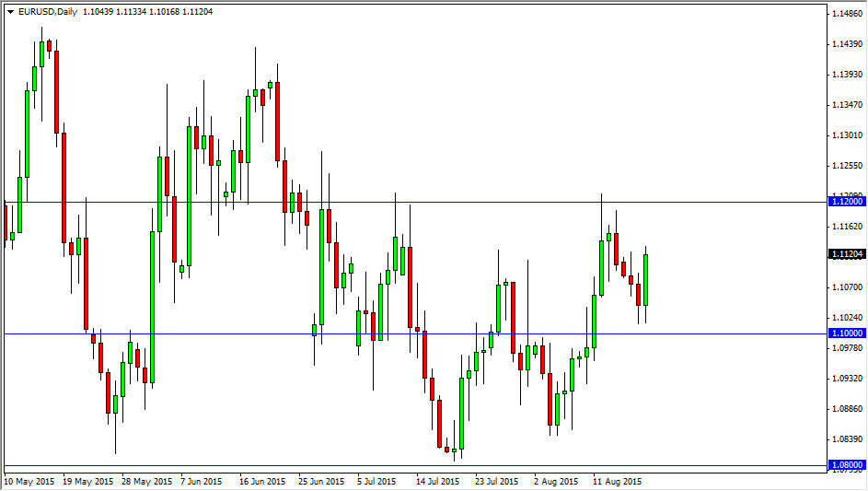
Task: Click the 1.14860 price scale value
Action: point(848,13)
